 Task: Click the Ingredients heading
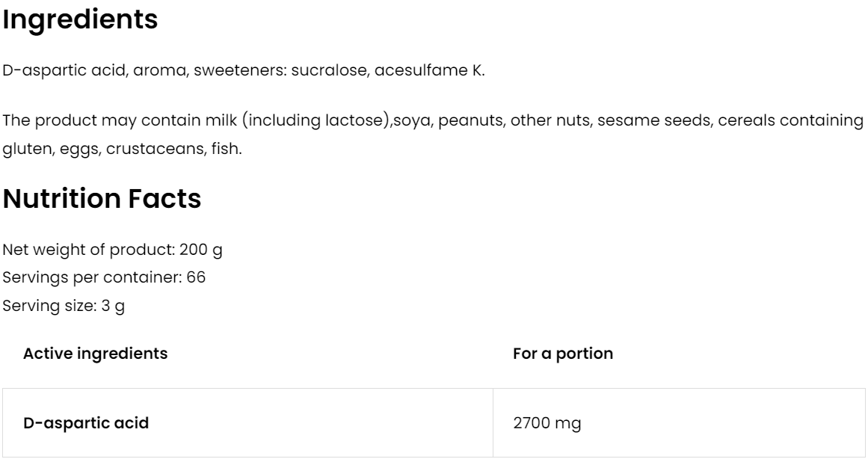pyautogui.click(x=80, y=20)
